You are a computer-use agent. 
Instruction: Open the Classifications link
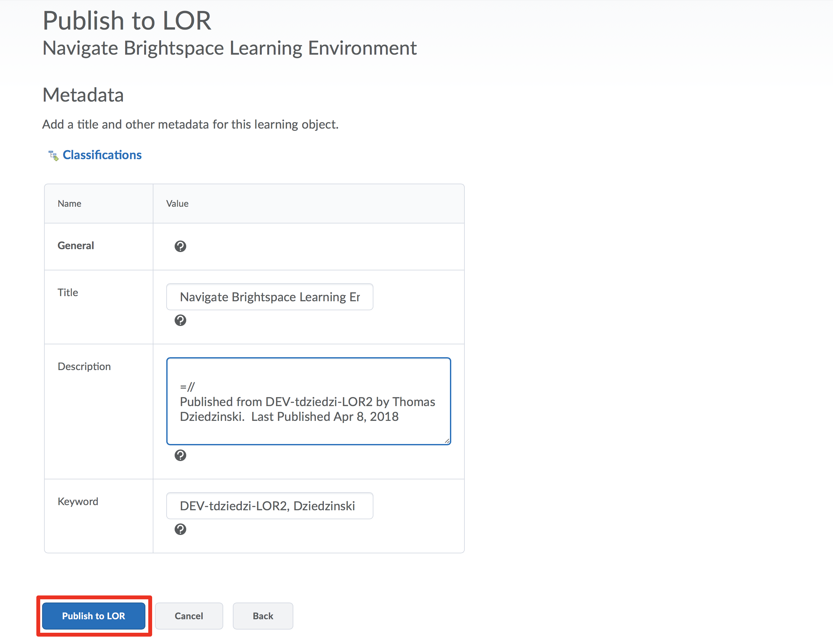tap(102, 155)
